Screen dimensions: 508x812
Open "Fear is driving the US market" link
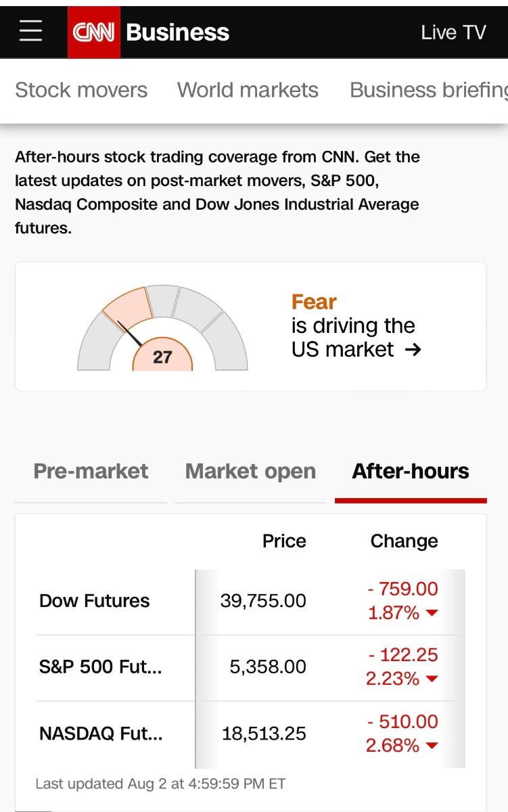click(x=352, y=326)
